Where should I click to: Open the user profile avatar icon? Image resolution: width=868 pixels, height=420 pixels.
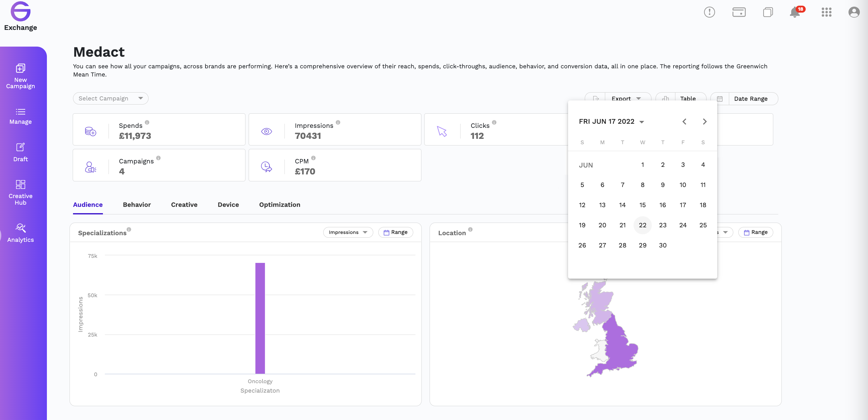coord(854,12)
